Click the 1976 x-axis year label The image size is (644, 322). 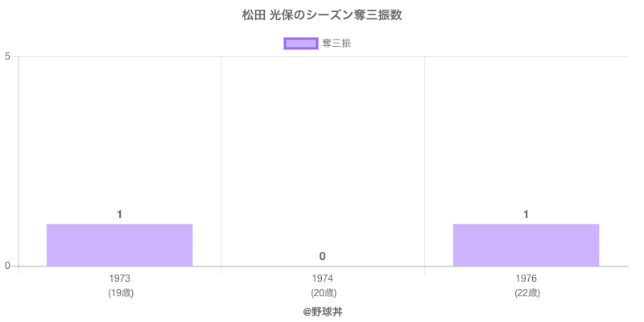[526, 279]
